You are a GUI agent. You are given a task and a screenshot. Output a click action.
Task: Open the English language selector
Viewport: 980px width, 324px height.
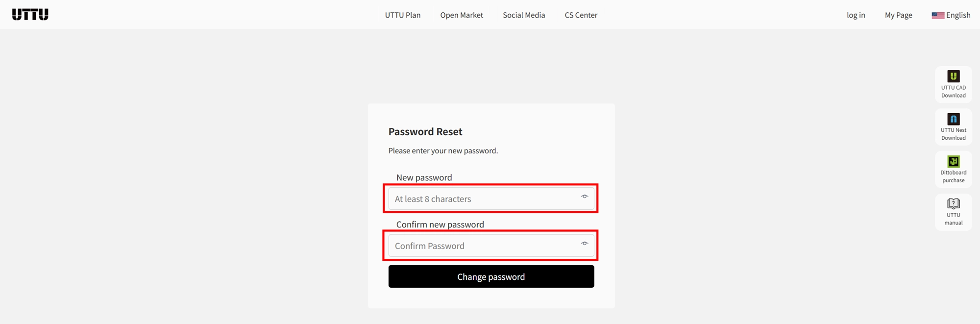[951, 15]
